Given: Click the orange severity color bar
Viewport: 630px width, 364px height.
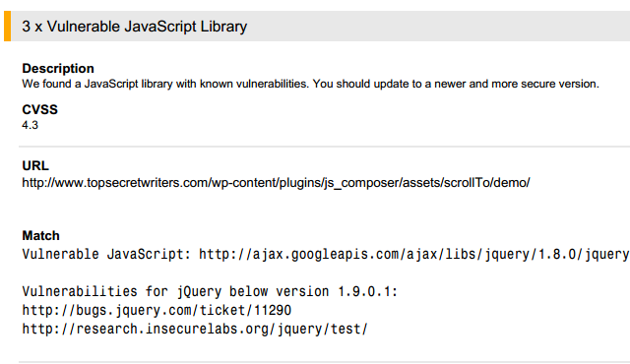Looking at the screenshot, I should tap(7, 27).
